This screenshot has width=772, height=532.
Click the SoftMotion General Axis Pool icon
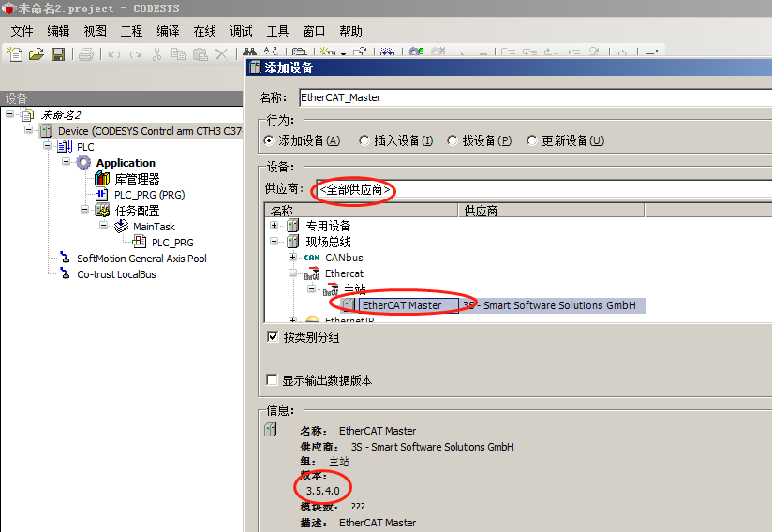point(65,258)
